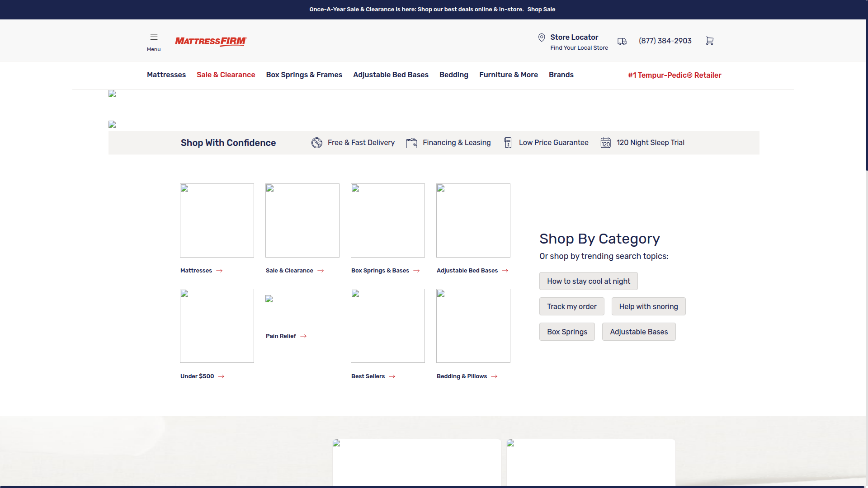Click the shopping cart icon
This screenshot has width=868, height=488.
tap(709, 41)
